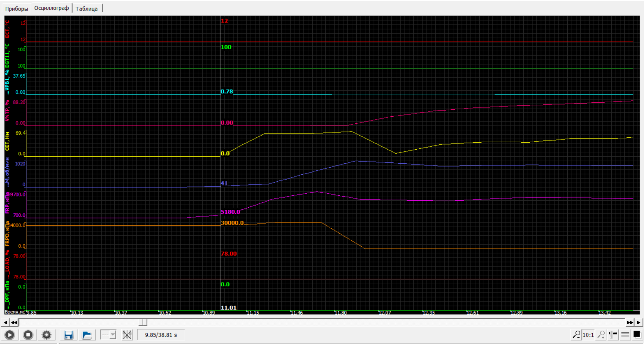Jump back with the double left arrows
This screenshot has height=344, width=644.
coord(14,322)
